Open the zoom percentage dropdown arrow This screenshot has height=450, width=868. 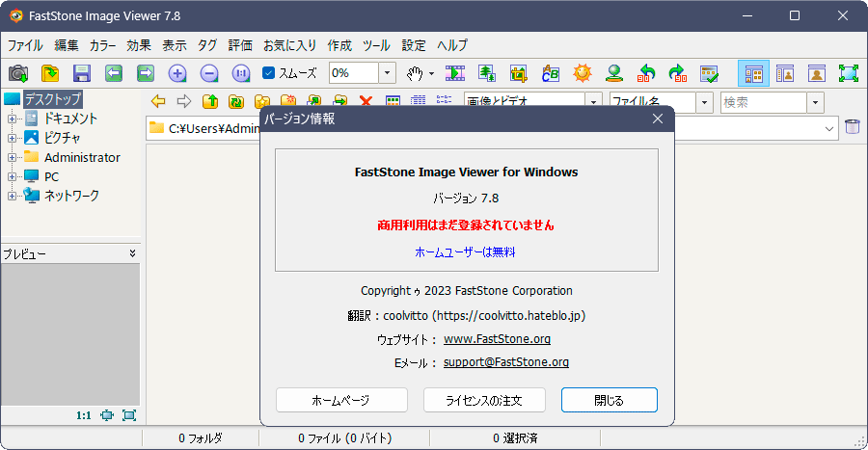pos(387,73)
